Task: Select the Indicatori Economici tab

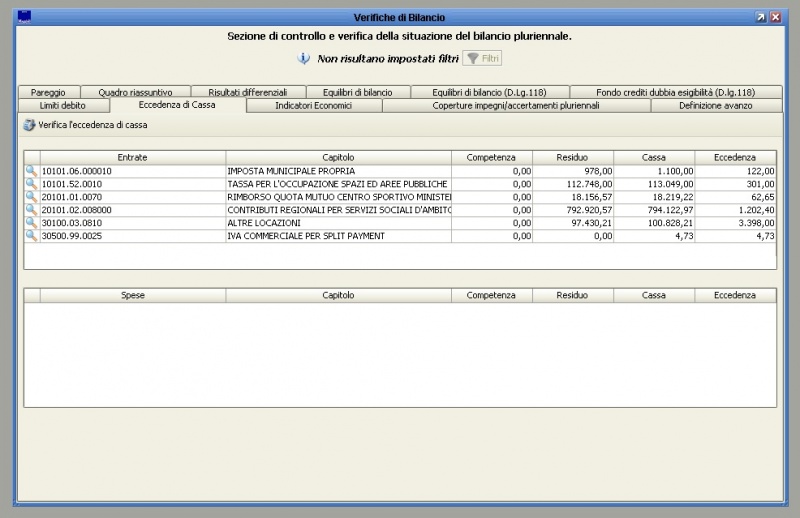Action: [313, 105]
